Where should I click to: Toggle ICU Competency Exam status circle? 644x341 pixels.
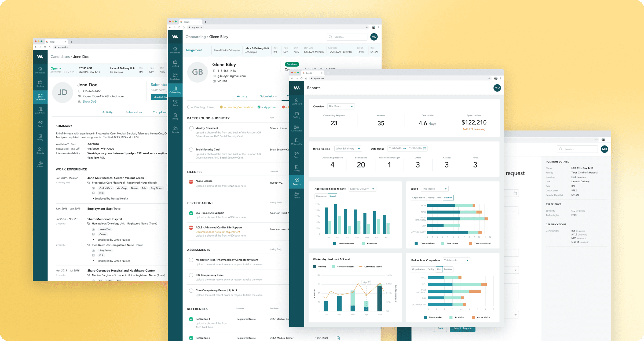pos(191,275)
